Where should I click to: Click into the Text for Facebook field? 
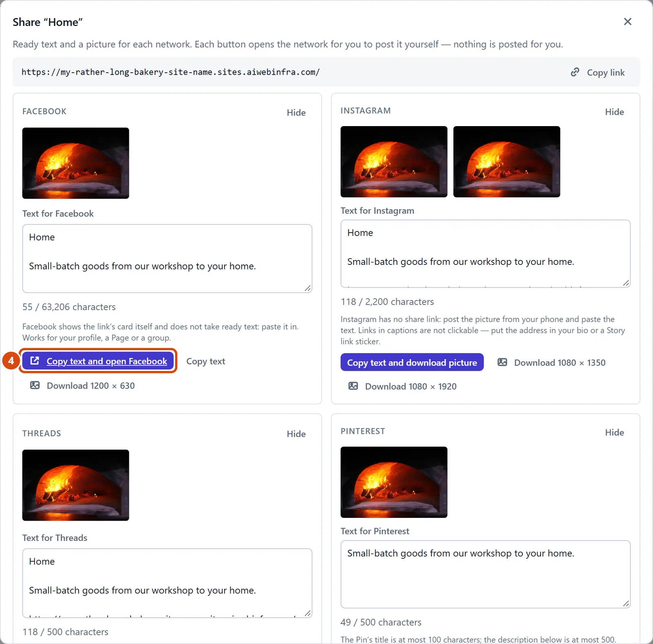pyautogui.click(x=167, y=258)
